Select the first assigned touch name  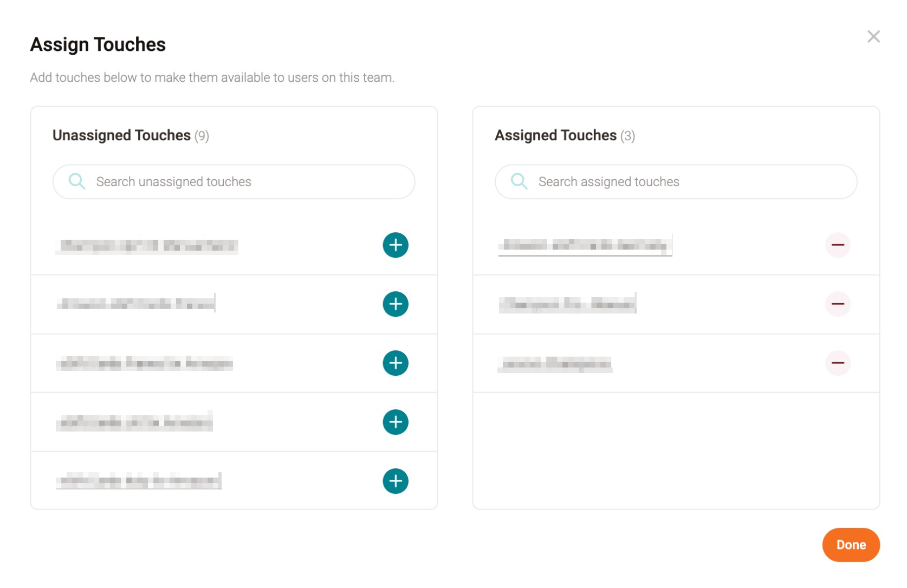click(585, 245)
